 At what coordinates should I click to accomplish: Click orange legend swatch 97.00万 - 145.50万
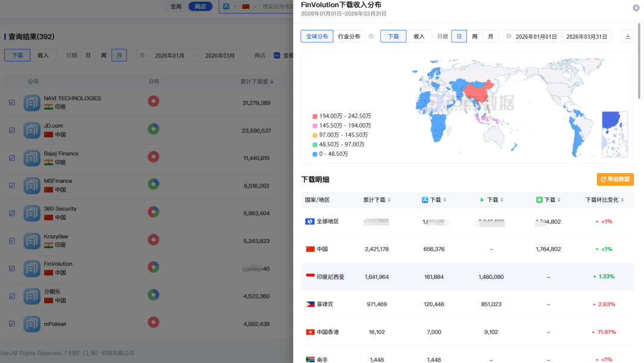click(x=315, y=136)
